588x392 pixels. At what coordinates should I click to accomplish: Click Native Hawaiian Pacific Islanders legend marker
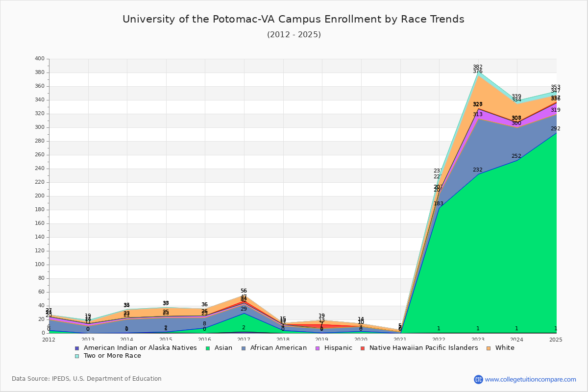point(363,348)
